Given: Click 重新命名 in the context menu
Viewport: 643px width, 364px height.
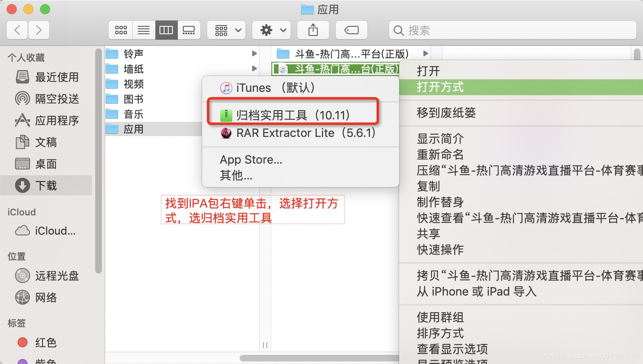Looking at the screenshot, I should pos(521,154).
